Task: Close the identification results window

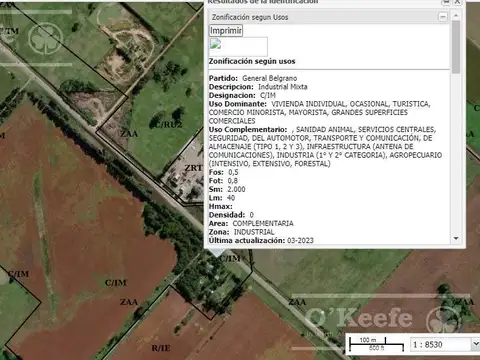Action: [458, 2]
